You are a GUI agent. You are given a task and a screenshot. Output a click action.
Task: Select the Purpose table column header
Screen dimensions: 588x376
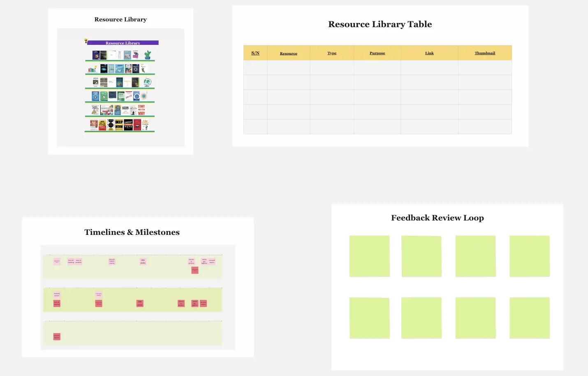[x=377, y=53]
